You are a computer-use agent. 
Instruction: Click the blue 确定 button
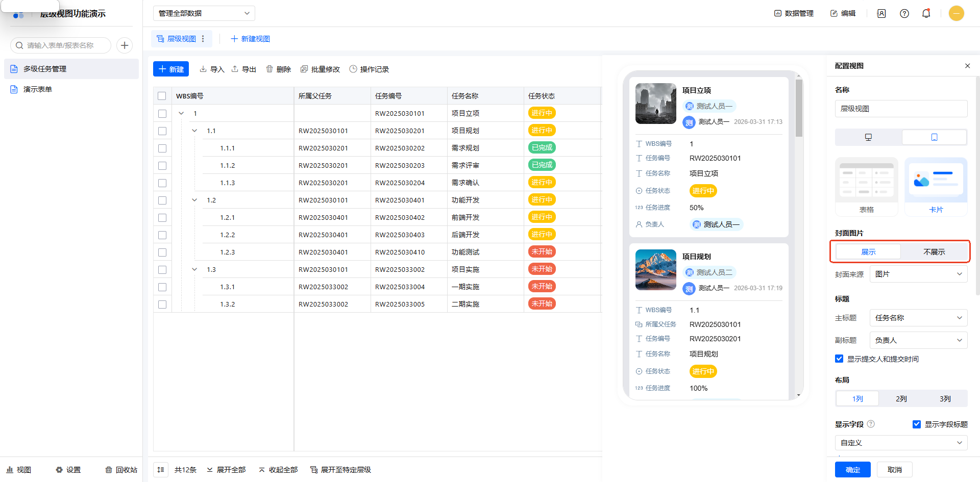click(852, 470)
